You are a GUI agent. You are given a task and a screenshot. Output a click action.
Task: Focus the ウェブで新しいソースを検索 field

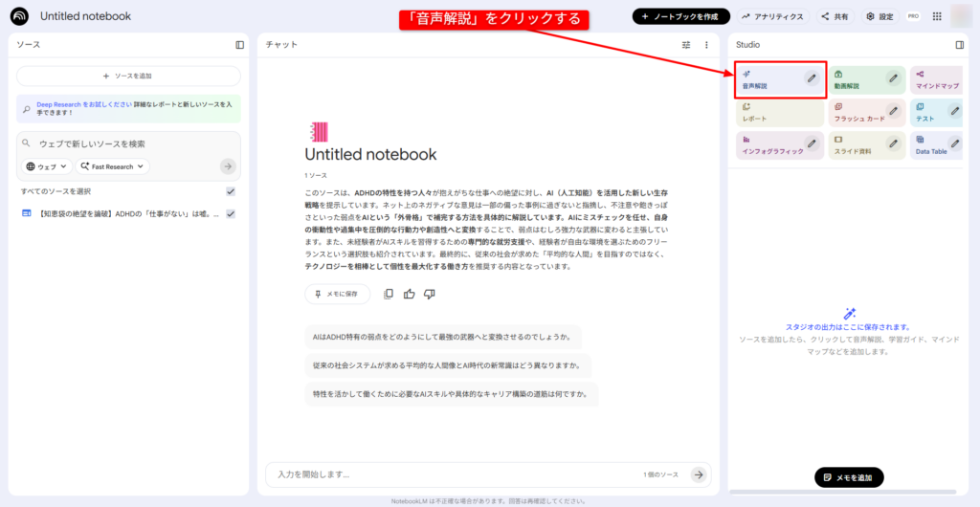[128, 143]
